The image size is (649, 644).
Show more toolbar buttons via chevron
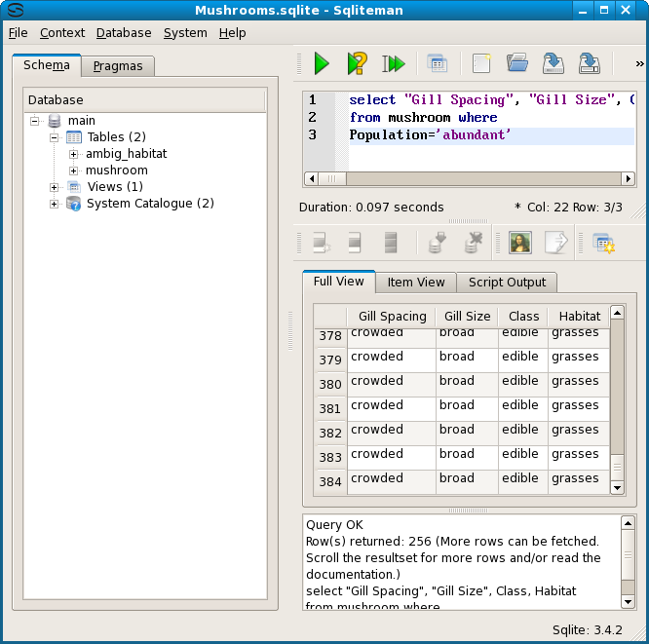tap(639, 64)
